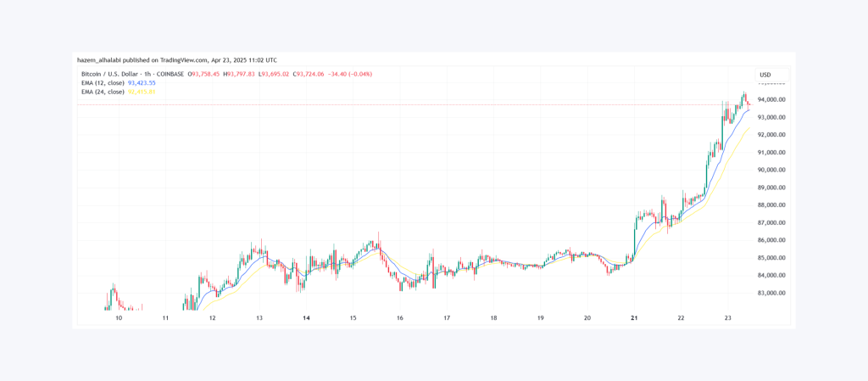The width and height of the screenshot is (868, 381).
Task: Click date label 22 on time axis
Action: [x=682, y=318]
